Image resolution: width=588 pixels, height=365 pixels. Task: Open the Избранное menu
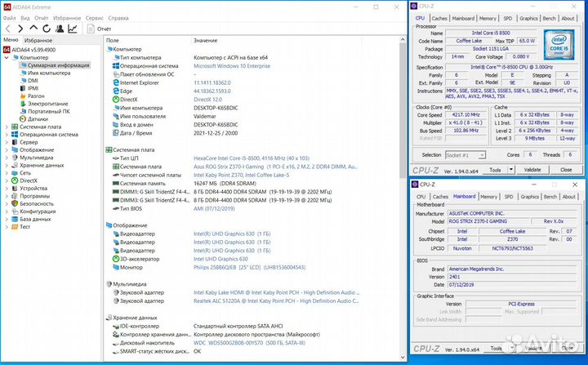(67, 18)
